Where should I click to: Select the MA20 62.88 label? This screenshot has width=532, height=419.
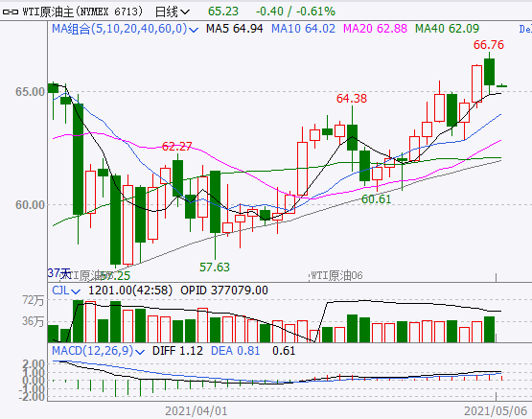click(375, 29)
